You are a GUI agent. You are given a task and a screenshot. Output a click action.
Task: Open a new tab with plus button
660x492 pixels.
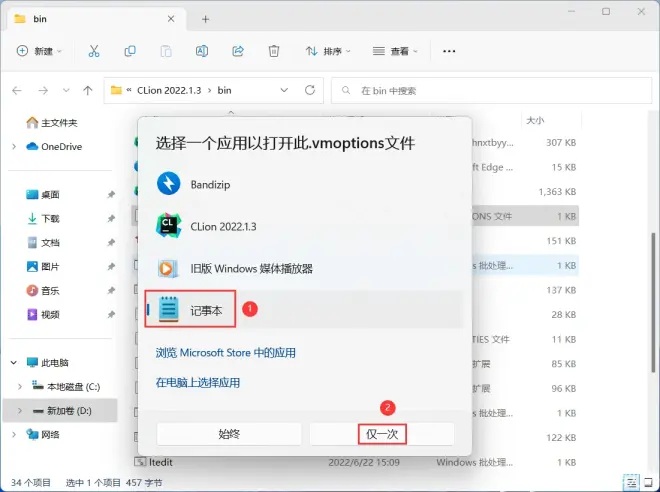tap(205, 19)
